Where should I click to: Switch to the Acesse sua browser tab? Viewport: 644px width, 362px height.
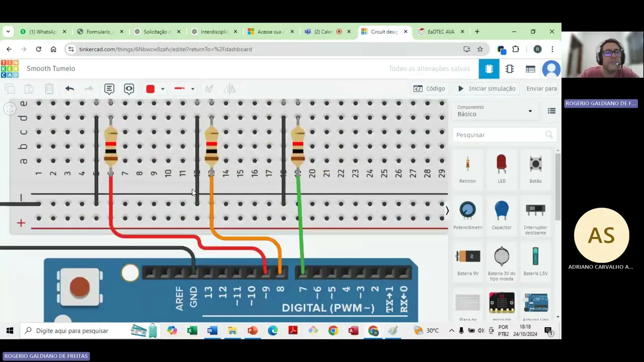271,32
